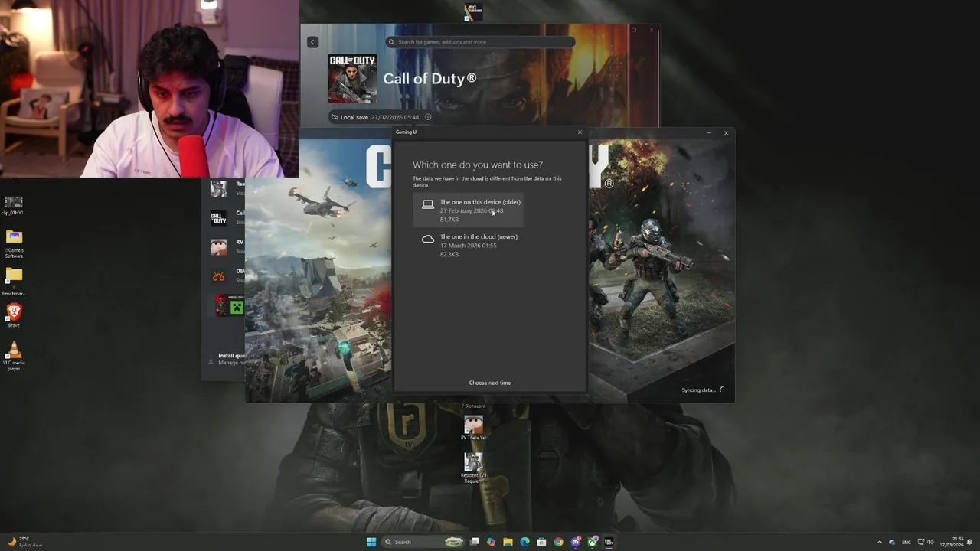Open the clip file on the desktop
980x551 pixels.
tap(14, 205)
